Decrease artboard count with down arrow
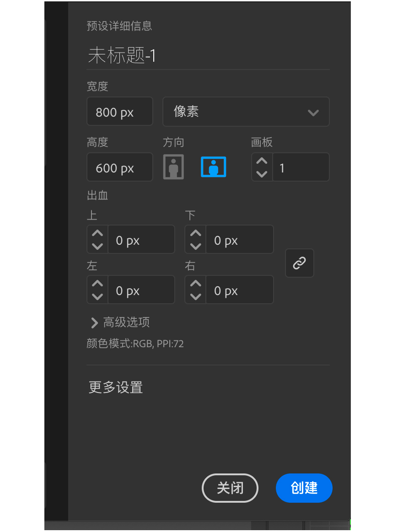The image size is (398, 532). point(262,174)
